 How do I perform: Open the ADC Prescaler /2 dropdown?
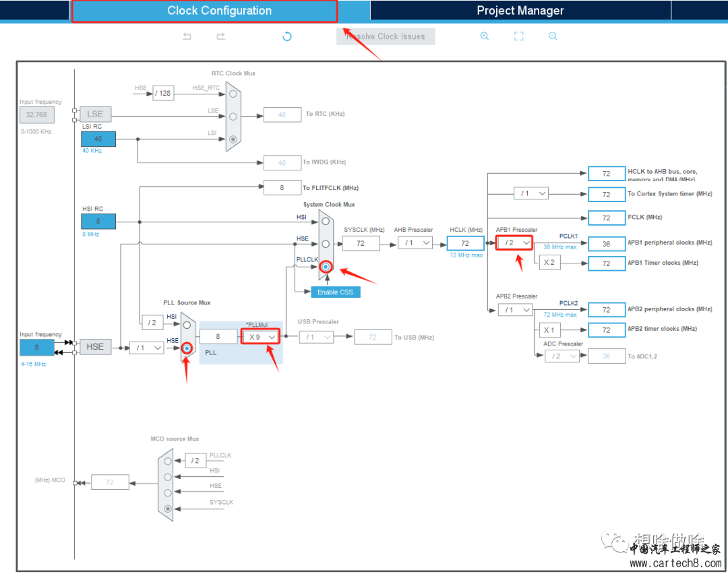click(x=562, y=356)
